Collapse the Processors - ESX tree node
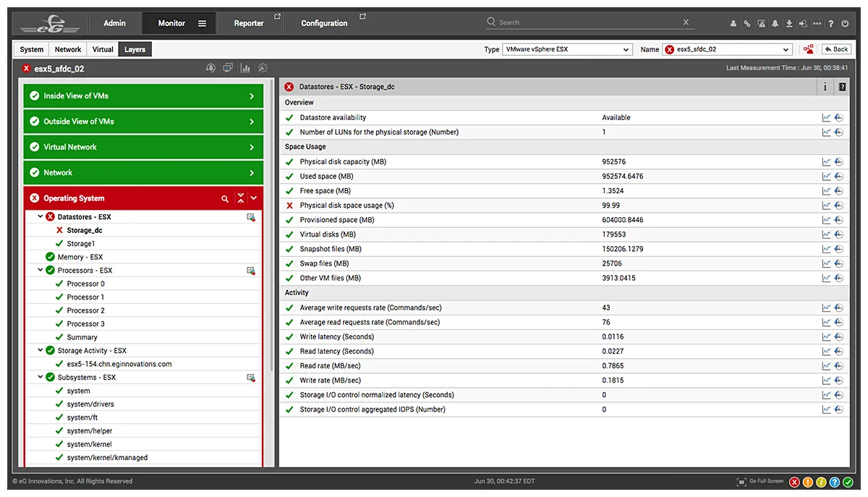 pos(41,271)
